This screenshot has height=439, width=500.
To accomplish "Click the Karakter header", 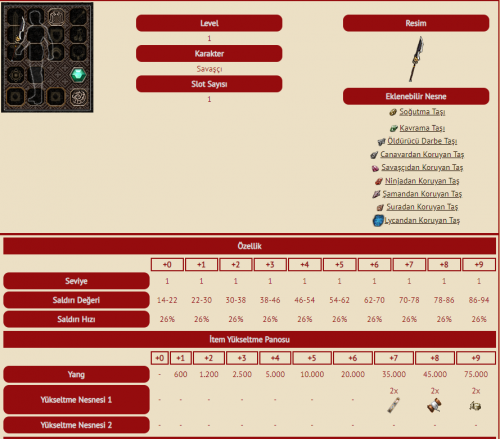I will click(x=209, y=54).
